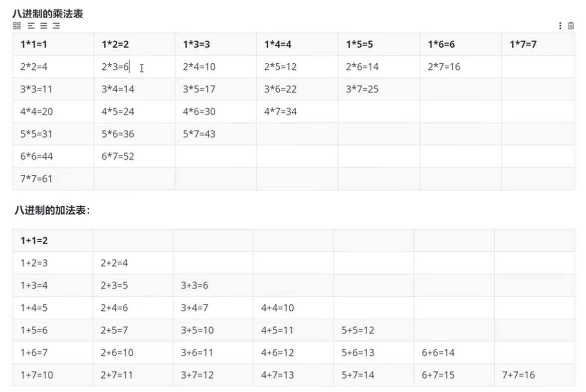Viewport: 586px width, 392px height.
Task: Click the cell containing 4+4=10
Action: (293, 308)
